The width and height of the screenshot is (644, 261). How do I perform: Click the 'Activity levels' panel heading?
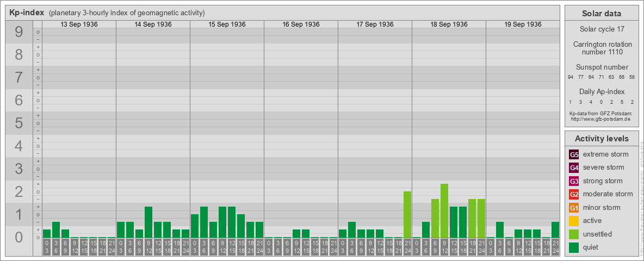[601, 139]
